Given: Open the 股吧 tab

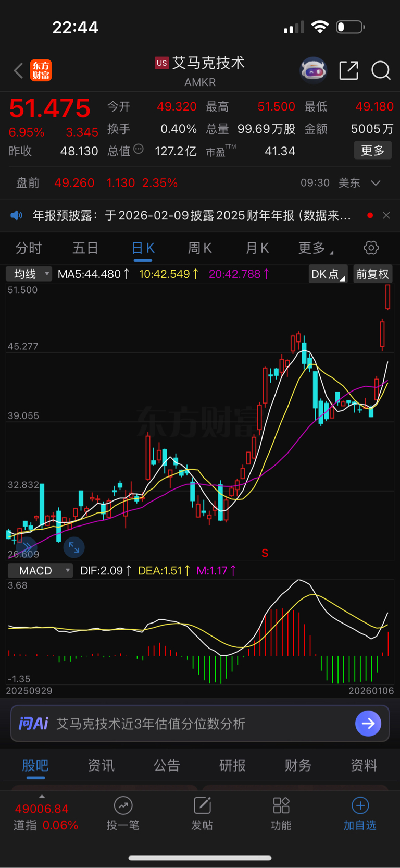Looking at the screenshot, I should pos(35,765).
